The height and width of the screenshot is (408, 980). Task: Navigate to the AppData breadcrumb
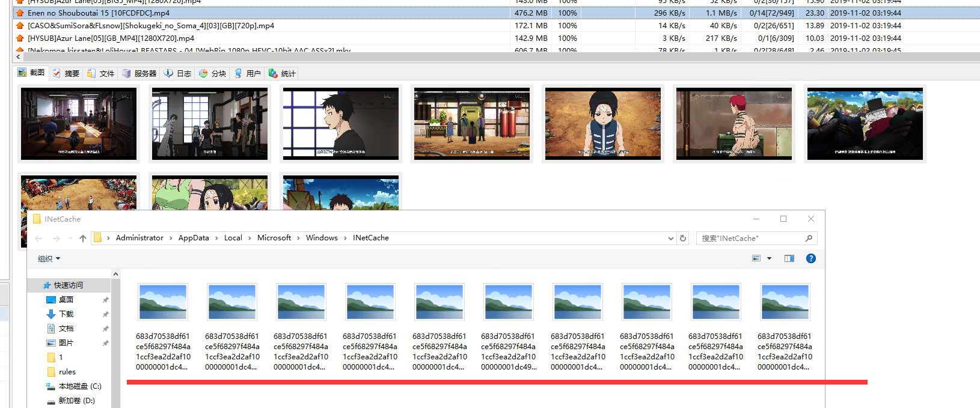click(194, 238)
